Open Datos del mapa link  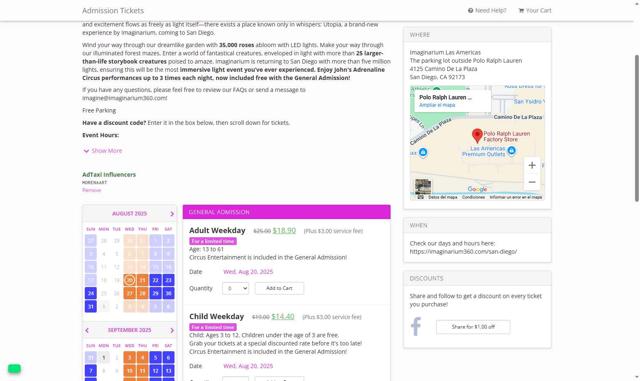[443, 197]
